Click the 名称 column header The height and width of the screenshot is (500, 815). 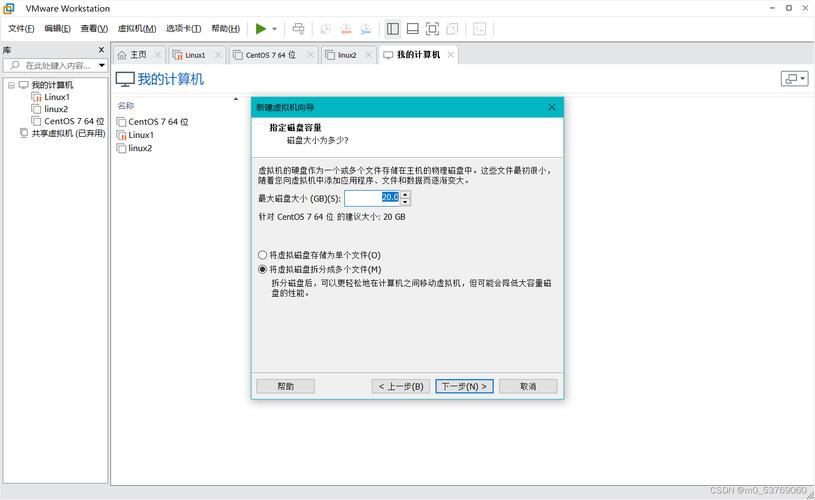click(x=126, y=106)
